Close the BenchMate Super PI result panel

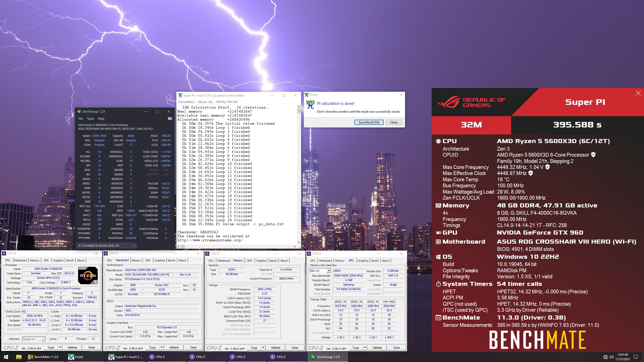click(638, 93)
